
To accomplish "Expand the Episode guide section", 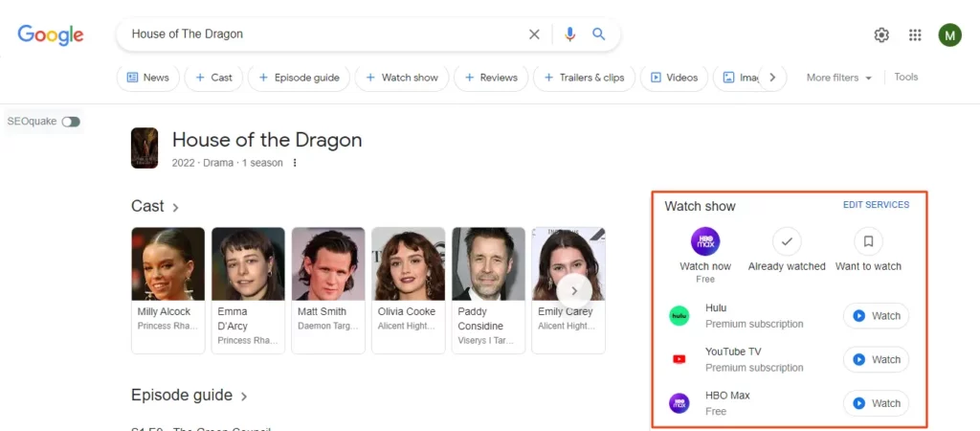I will pyautogui.click(x=189, y=396).
